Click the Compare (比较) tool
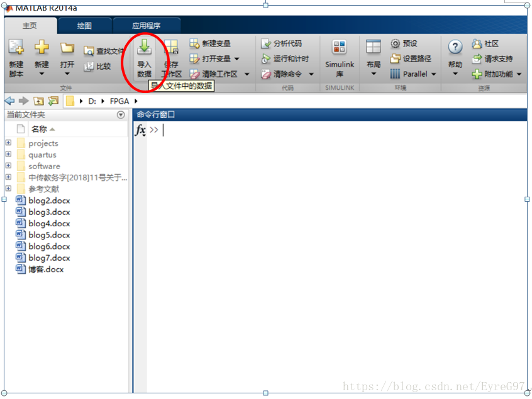The height and width of the screenshot is (399, 532). 97,66
